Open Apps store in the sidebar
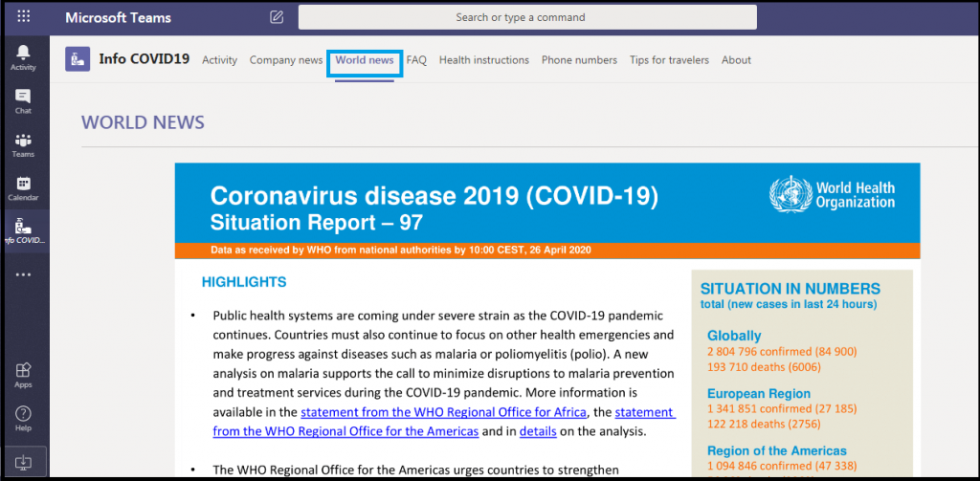 (x=23, y=376)
